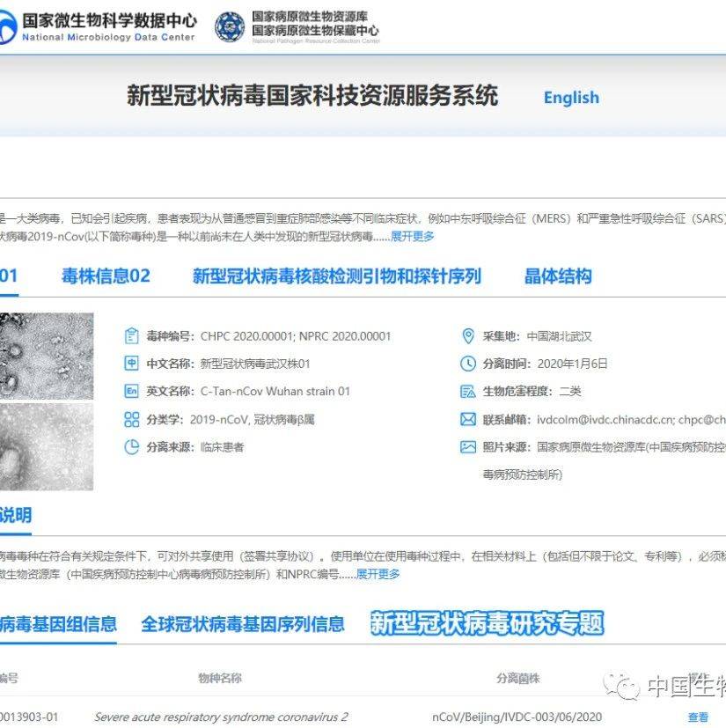Click the 毒种编号 clipboard icon

tap(131, 335)
